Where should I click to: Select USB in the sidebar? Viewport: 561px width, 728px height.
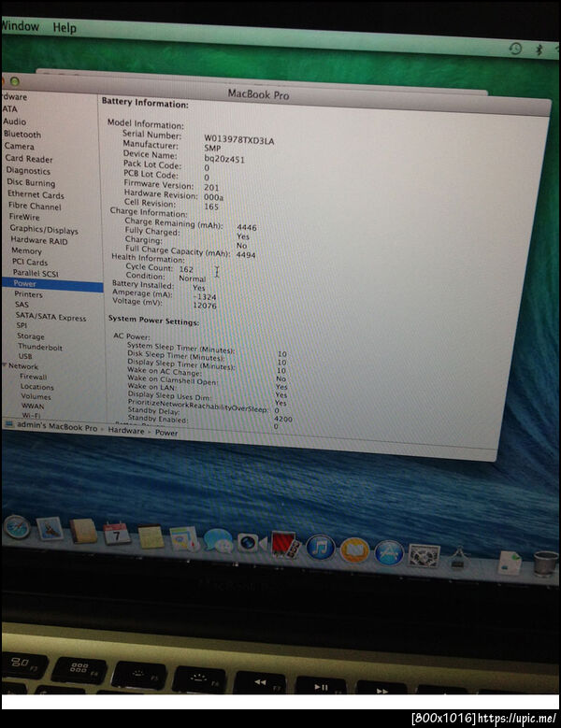pos(25,357)
